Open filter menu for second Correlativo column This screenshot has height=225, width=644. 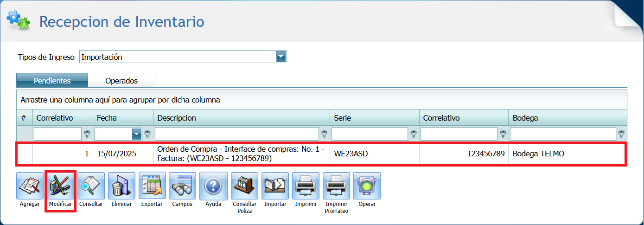503,134
